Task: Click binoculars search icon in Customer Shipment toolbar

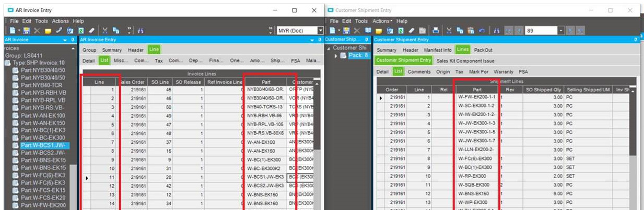Action: coord(496,31)
